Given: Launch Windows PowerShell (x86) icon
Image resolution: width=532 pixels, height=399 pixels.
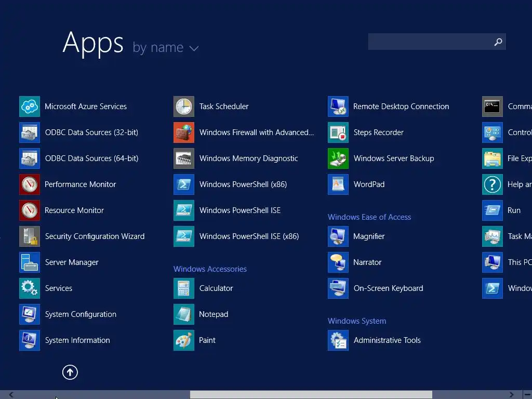Looking at the screenshot, I should (x=184, y=184).
